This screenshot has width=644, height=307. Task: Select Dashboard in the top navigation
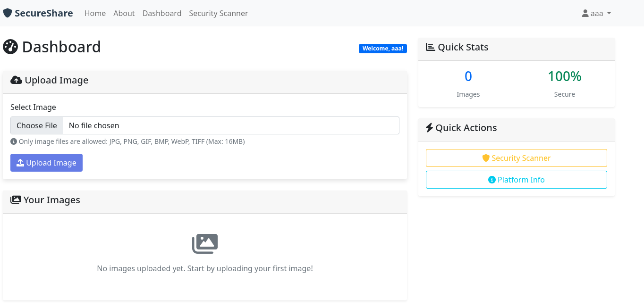coord(162,13)
